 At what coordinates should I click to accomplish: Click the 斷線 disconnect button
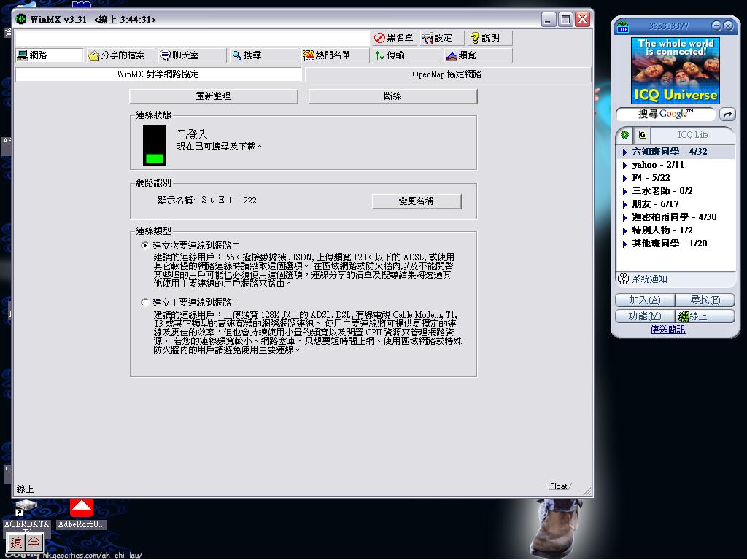pos(392,96)
